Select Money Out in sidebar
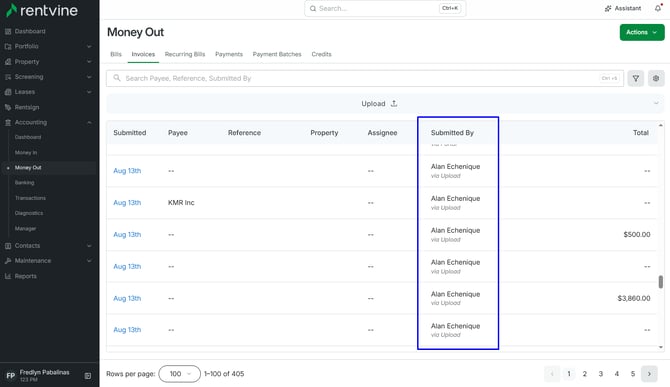 (x=28, y=167)
